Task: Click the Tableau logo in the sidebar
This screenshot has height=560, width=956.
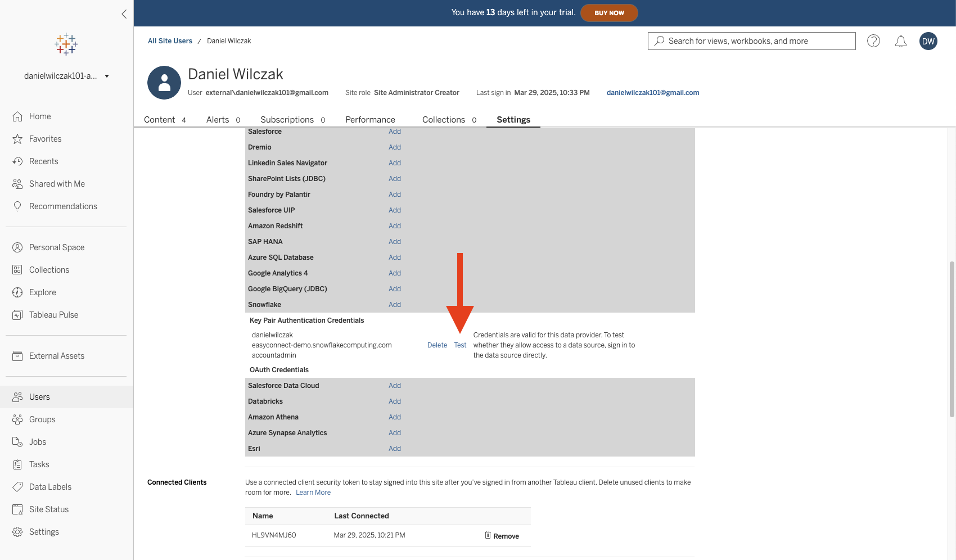Action: coord(66,44)
